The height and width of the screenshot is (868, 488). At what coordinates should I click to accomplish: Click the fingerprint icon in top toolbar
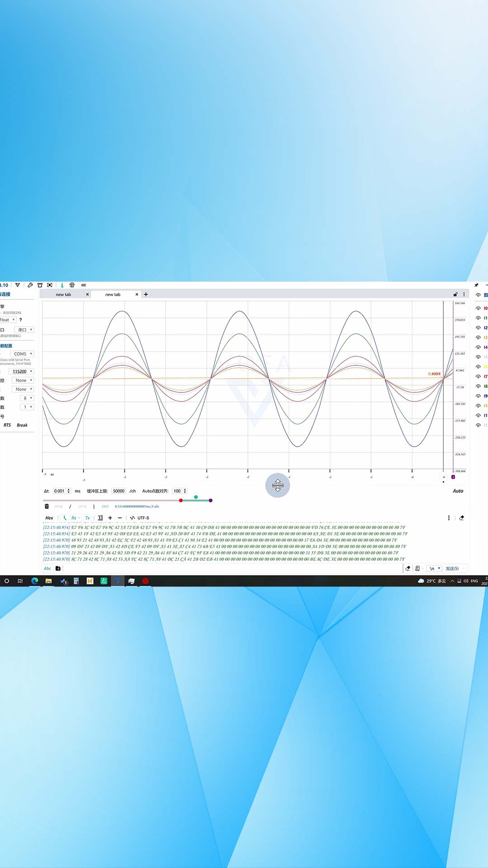[x=72, y=285]
